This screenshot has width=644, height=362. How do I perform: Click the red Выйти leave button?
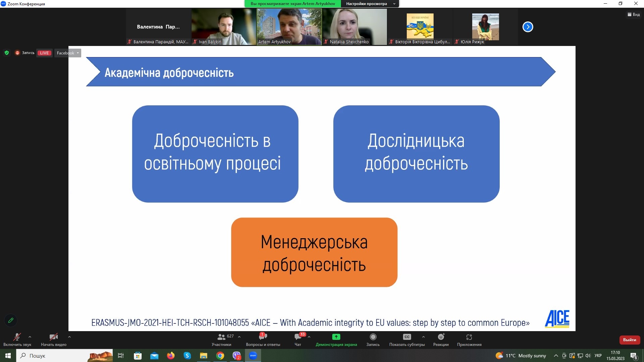click(x=630, y=340)
